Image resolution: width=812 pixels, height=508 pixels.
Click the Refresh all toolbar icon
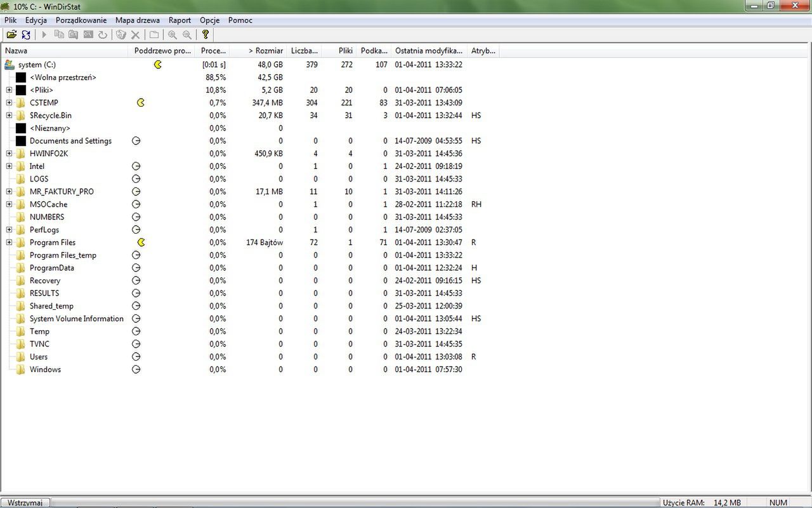click(x=26, y=35)
